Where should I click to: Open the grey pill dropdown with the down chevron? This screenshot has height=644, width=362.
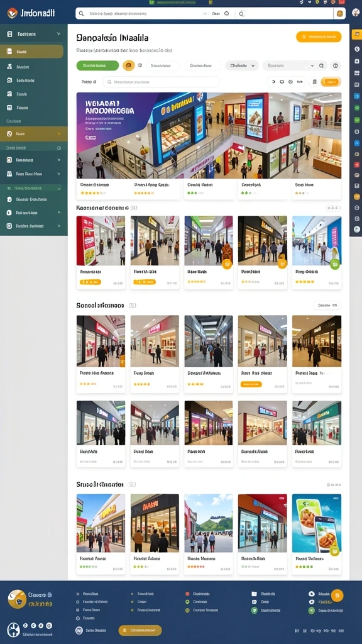(242, 65)
